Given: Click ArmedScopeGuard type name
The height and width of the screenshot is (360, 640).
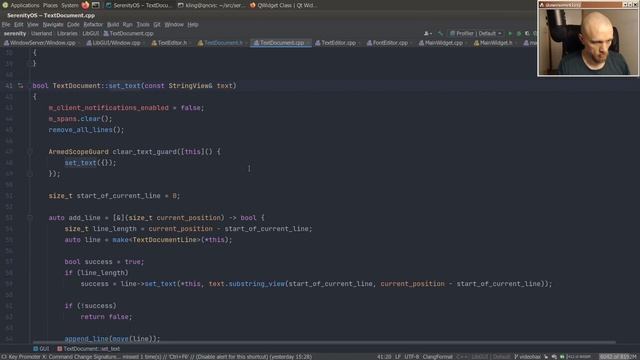Looking at the screenshot, I should pos(79,152).
